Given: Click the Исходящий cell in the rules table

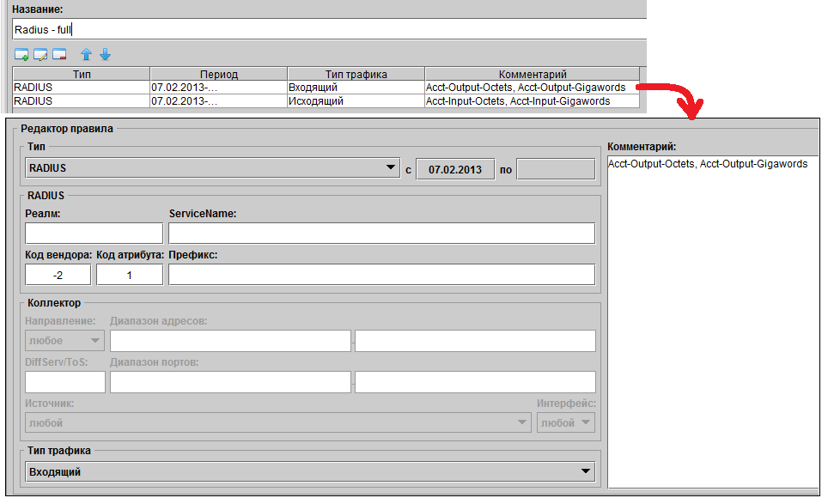Looking at the screenshot, I should [x=356, y=100].
